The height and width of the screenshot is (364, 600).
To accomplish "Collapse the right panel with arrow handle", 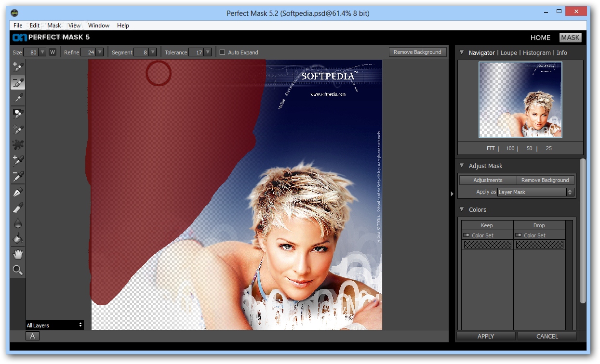I will 452,194.
